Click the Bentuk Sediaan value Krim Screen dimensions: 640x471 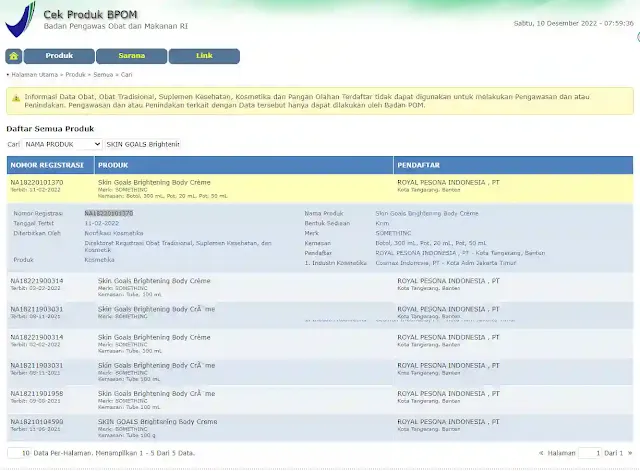pyautogui.click(x=382, y=223)
